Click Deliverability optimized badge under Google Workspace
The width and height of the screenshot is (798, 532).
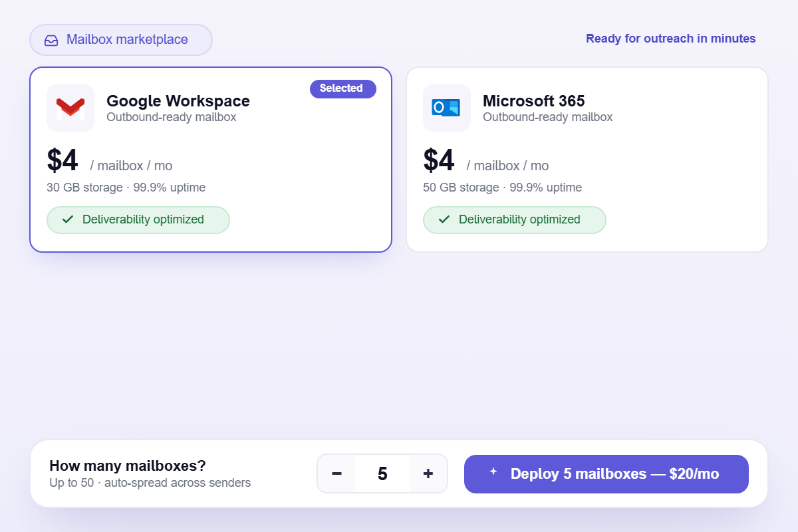click(x=138, y=219)
